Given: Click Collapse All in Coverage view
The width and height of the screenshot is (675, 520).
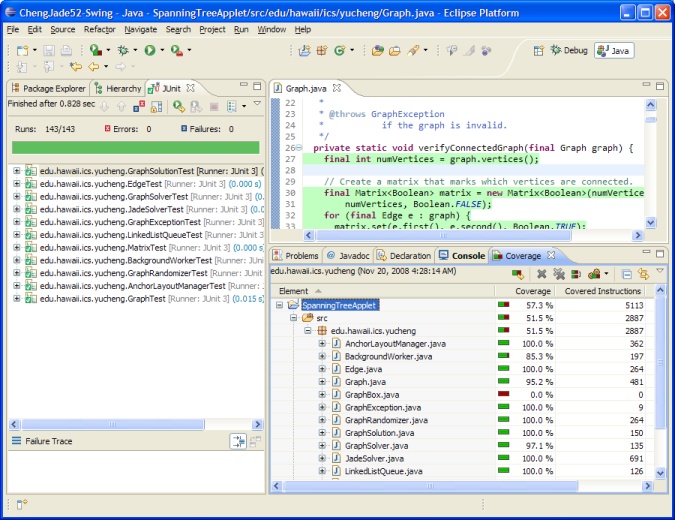Looking at the screenshot, I should tap(627, 274).
